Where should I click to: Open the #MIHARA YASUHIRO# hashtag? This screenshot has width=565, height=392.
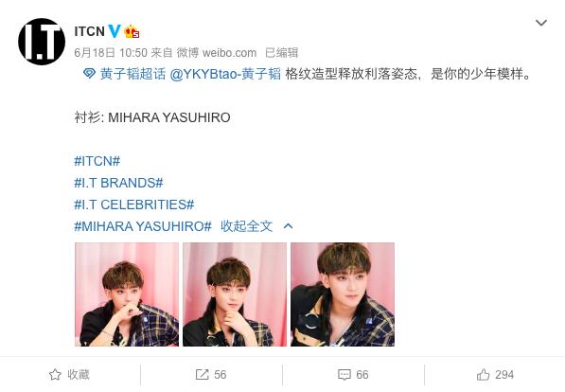point(143,226)
